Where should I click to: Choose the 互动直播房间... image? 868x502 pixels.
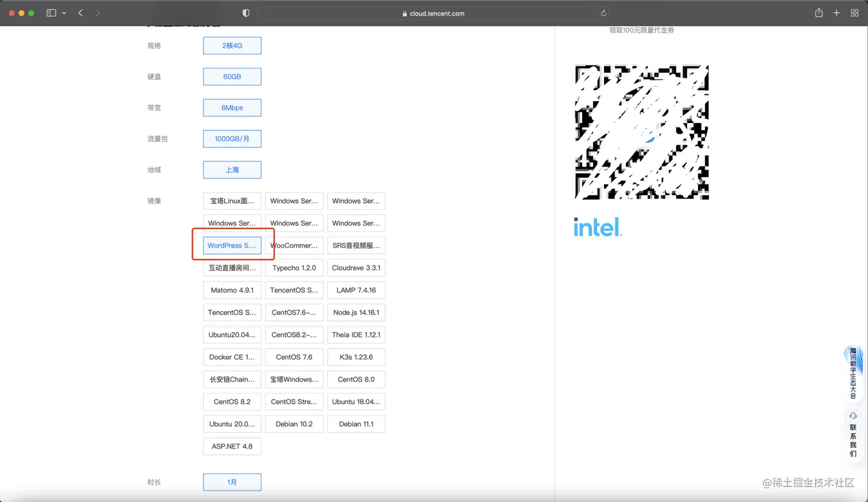pos(232,268)
